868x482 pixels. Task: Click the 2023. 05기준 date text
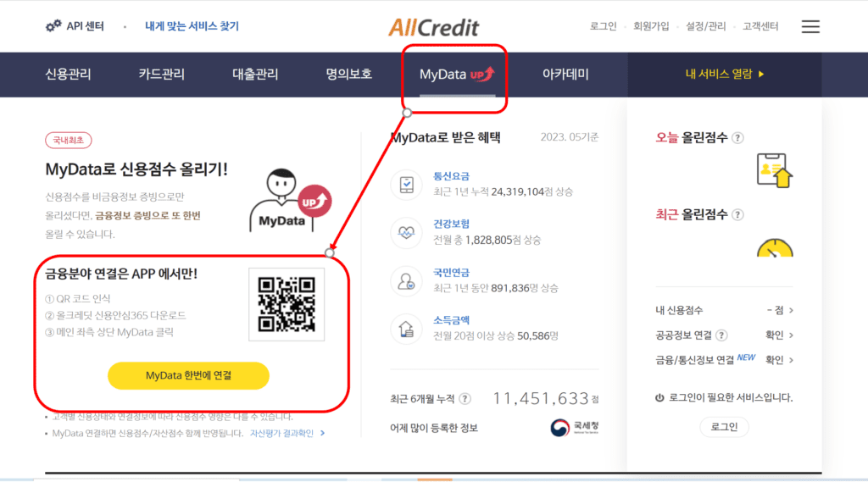[x=569, y=137]
